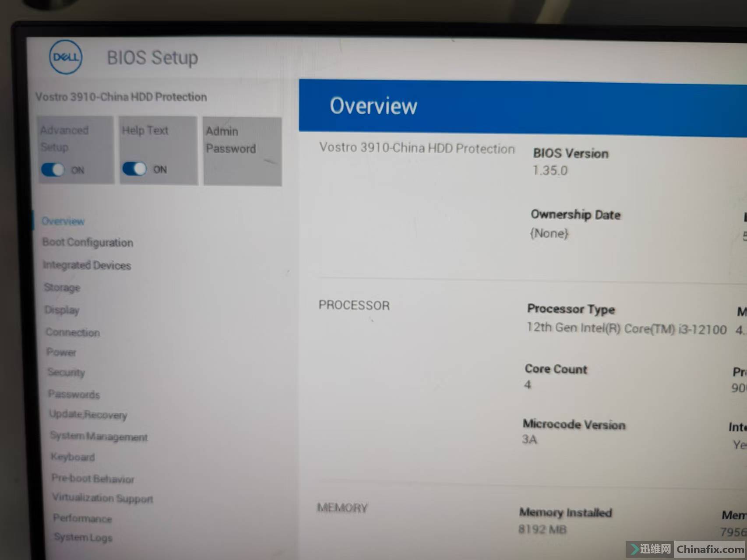Select Display in the left menu
Image resolution: width=747 pixels, height=560 pixels.
pos(62,310)
